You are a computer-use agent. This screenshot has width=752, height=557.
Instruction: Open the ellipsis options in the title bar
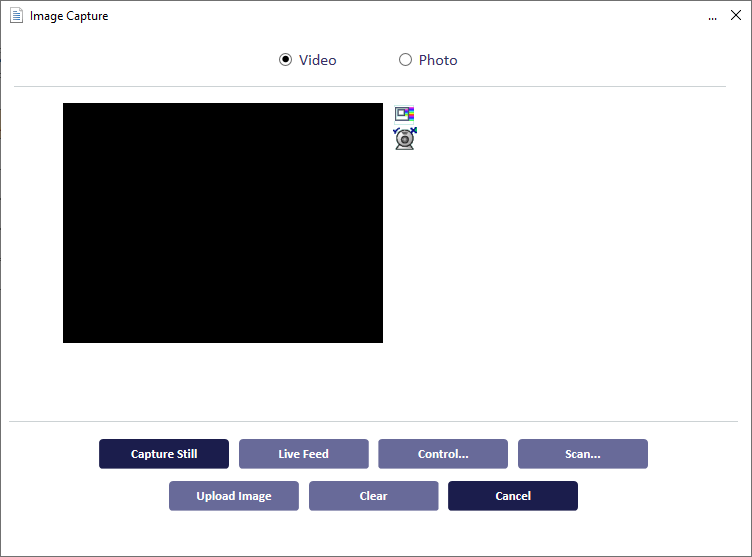point(712,17)
